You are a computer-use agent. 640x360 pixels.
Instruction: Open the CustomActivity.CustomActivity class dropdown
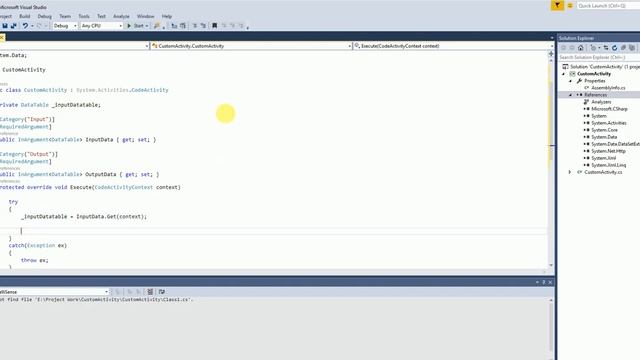coord(251,46)
